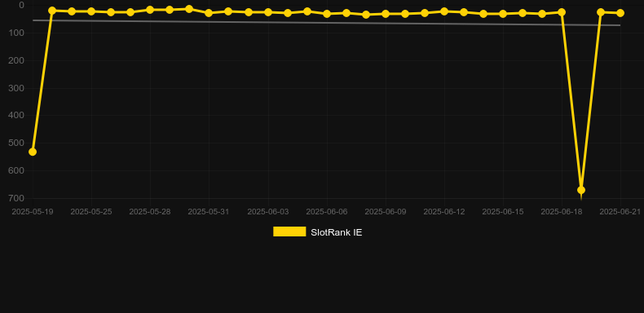This screenshot has height=313, width=644.
Task: Click the data point above 2025-06-15
Action: [x=503, y=14]
